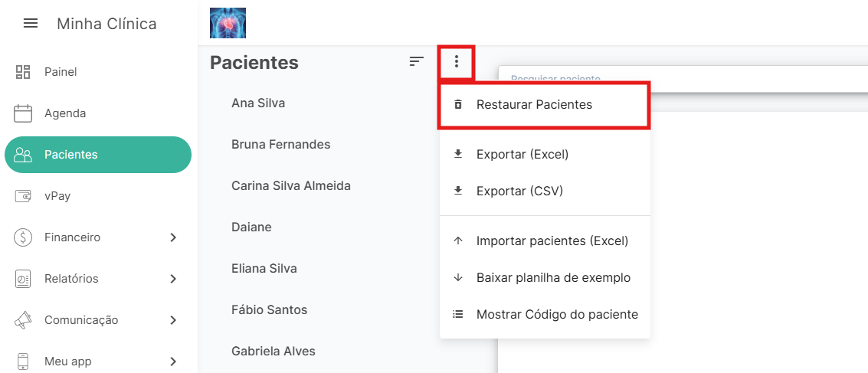Click the vPay wallet icon
The width and height of the screenshot is (868, 373).
(x=23, y=196)
